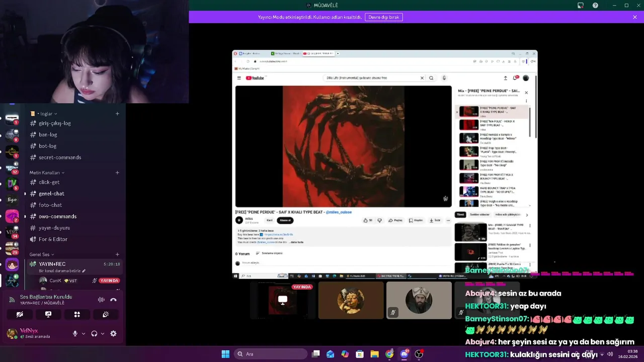Disconnect from voice with the hang-up icon
This screenshot has width=644, height=362.
tap(113, 300)
